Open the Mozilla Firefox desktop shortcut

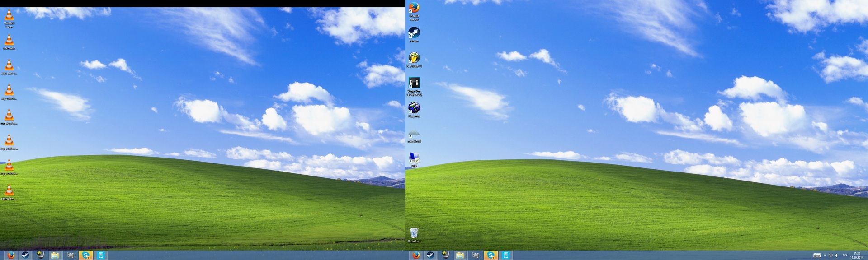click(414, 9)
